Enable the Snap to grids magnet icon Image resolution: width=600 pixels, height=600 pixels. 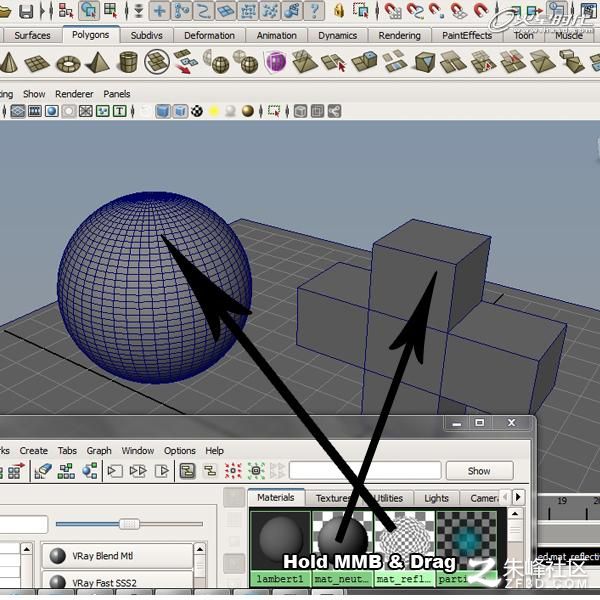tap(393, 11)
